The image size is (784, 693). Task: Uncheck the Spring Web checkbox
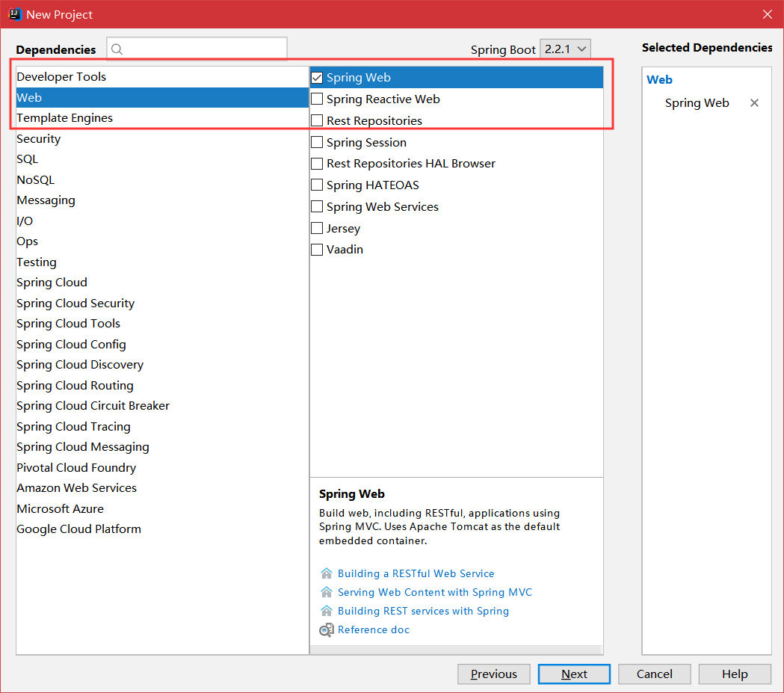click(x=317, y=78)
